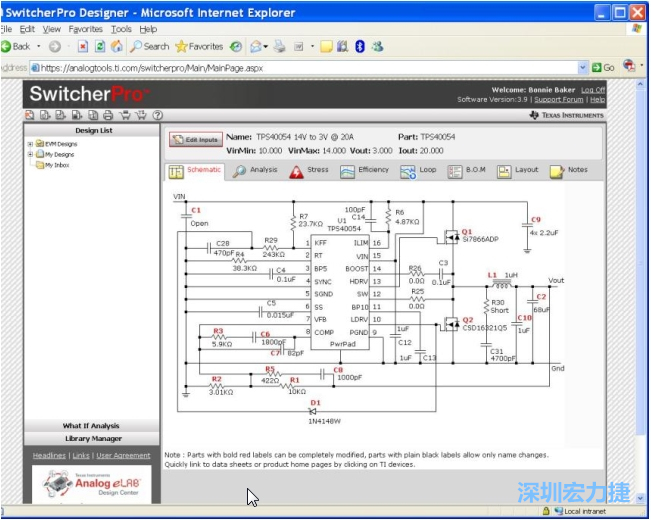651x520 pixels.
Task: Open Favorites star in browser toolbar
Action: (x=199, y=46)
